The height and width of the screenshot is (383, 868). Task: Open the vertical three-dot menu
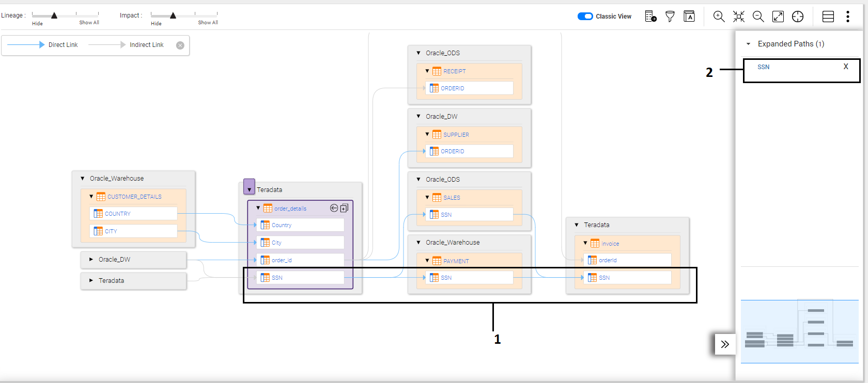click(x=848, y=17)
